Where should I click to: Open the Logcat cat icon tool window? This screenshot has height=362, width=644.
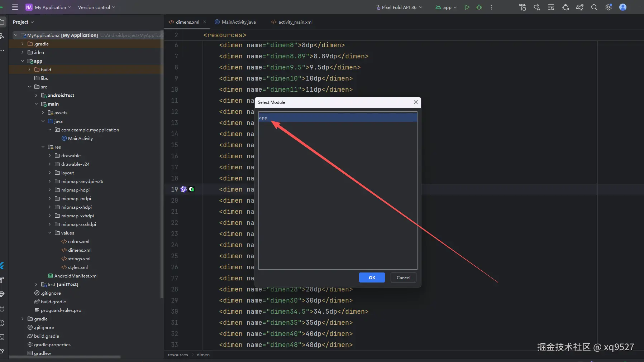tap(2, 309)
